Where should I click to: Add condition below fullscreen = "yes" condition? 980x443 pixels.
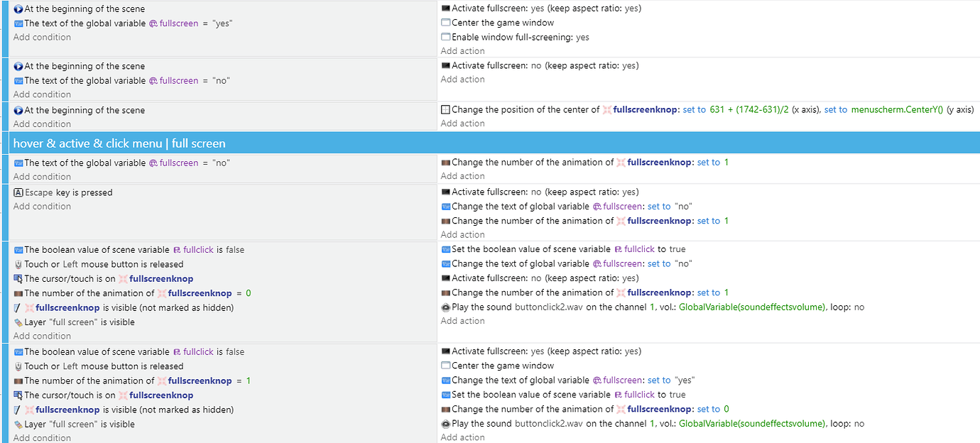coord(42,37)
